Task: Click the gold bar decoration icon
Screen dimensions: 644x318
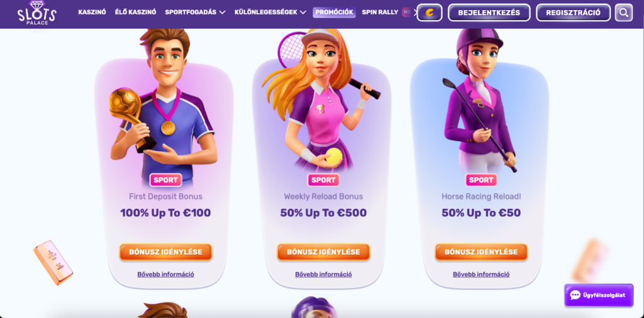Action: pyautogui.click(x=53, y=263)
